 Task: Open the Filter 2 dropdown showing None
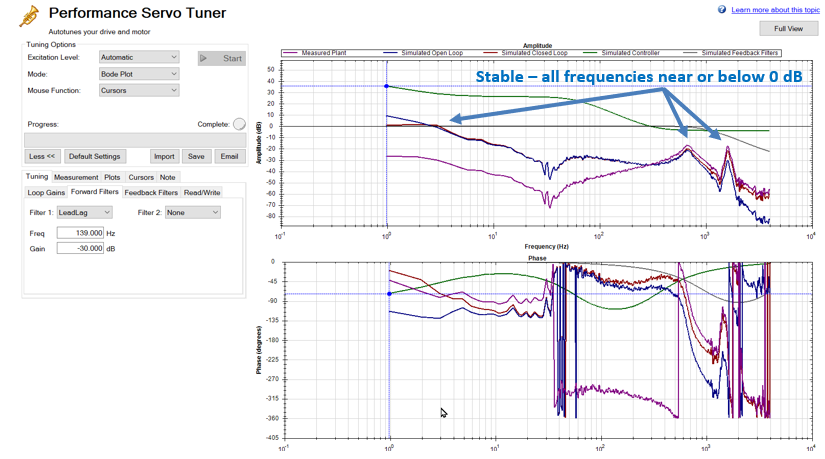click(193, 212)
